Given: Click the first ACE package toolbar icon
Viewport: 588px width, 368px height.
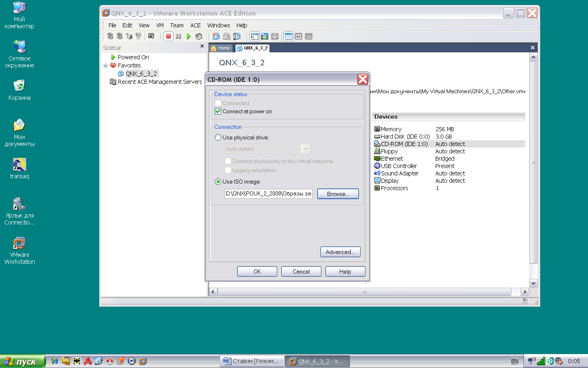Looking at the screenshot, I should click(110, 36).
